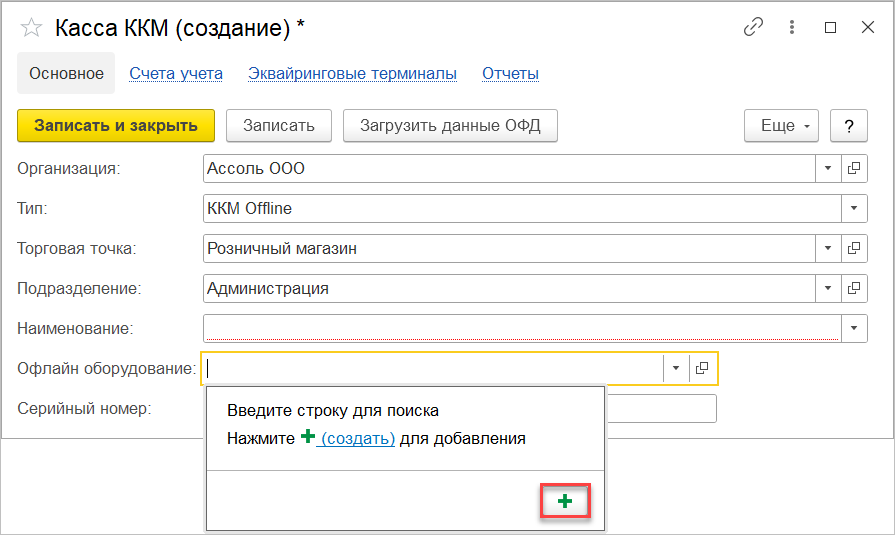This screenshot has width=895, height=535.
Task: Open the Отчеты tab
Action: click(x=510, y=74)
